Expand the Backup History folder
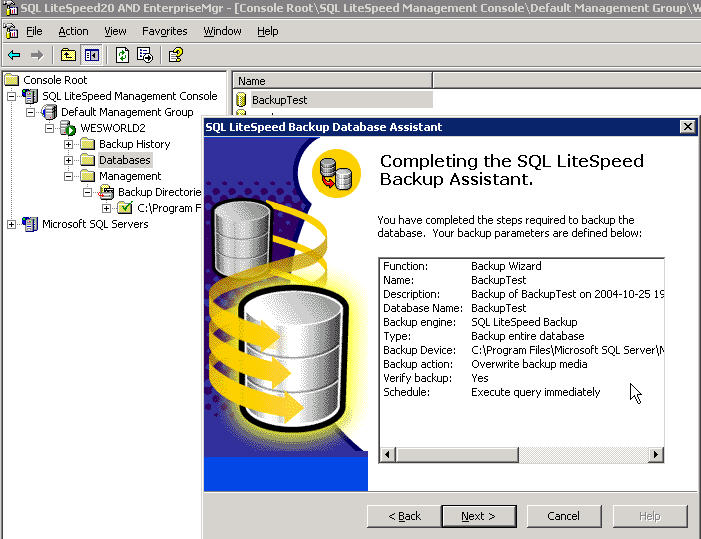The height and width of the screenshot is (539, 701). click(x=69, y=144)
